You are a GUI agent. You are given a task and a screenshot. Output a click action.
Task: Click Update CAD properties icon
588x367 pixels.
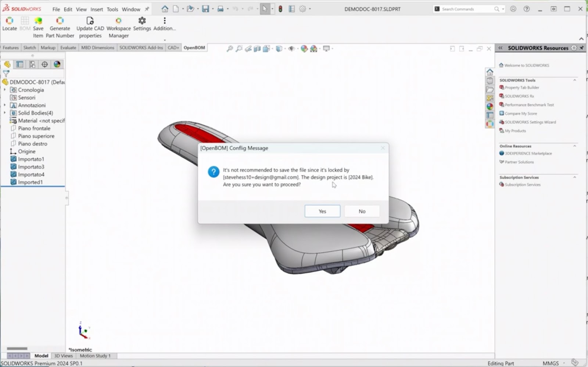coord(90,21)
